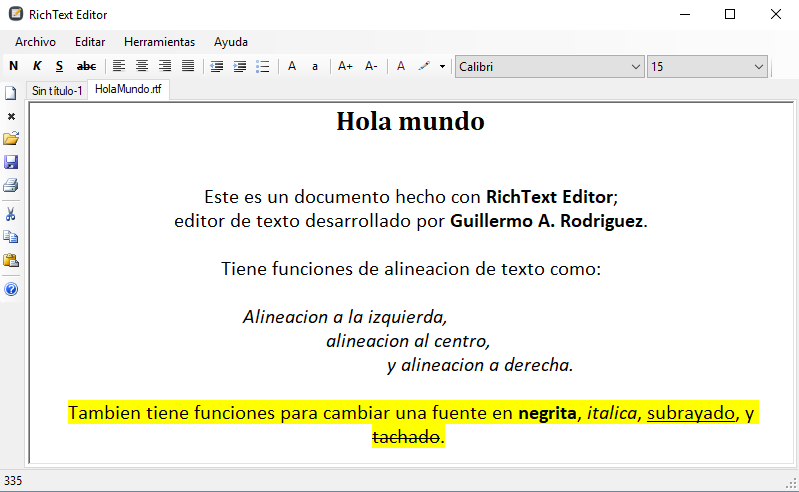Click the underlined word subrayado

click(691, 413)
